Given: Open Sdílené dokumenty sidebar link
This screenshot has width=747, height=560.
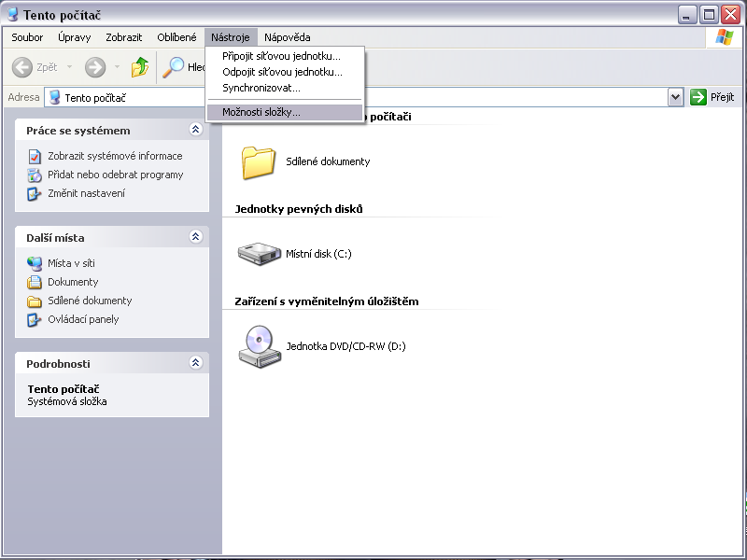Looking at the screenshot, I should tap(90, 301).
